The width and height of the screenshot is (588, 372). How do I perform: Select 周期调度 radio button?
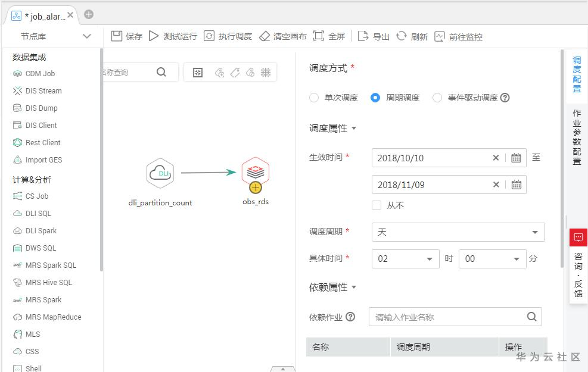pos(375,98)
